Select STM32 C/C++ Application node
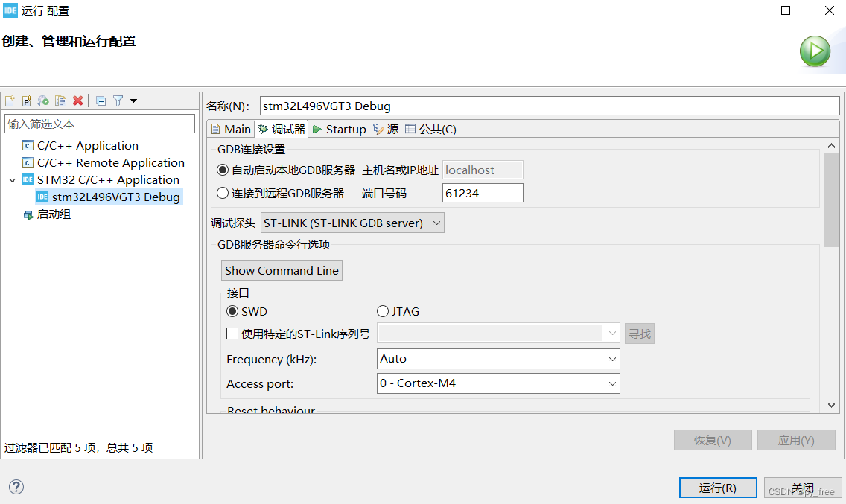Screen dimensions: 846x504 [x=108, y=180]
